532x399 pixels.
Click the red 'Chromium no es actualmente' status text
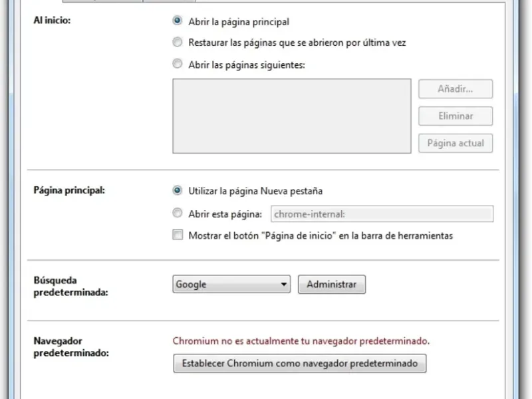pyautogui.click(x=301, y=341)
